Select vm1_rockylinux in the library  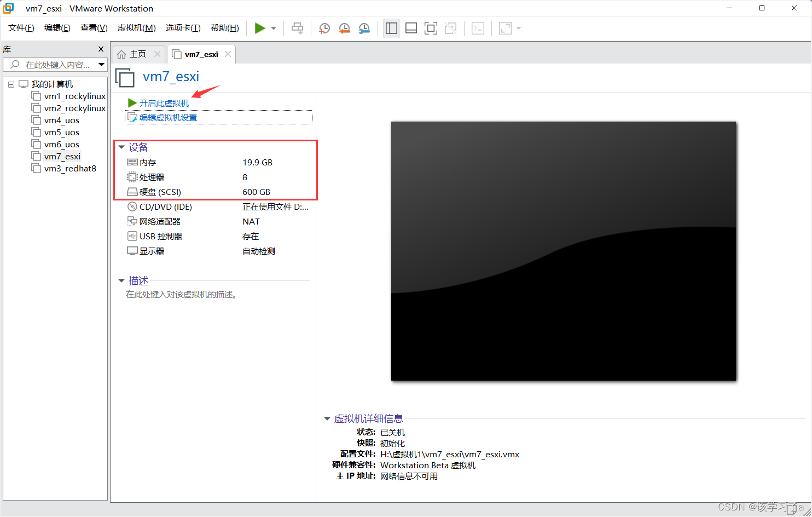75,96
